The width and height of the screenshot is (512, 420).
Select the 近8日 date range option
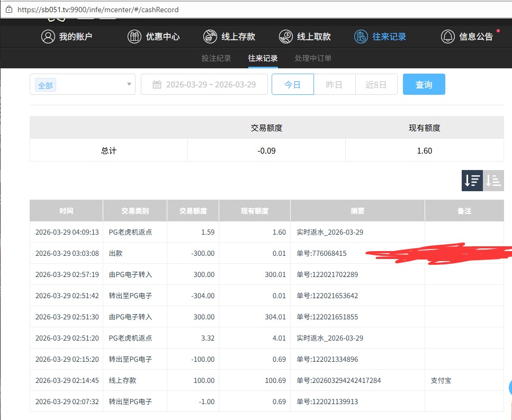click(x=376, y=85)
